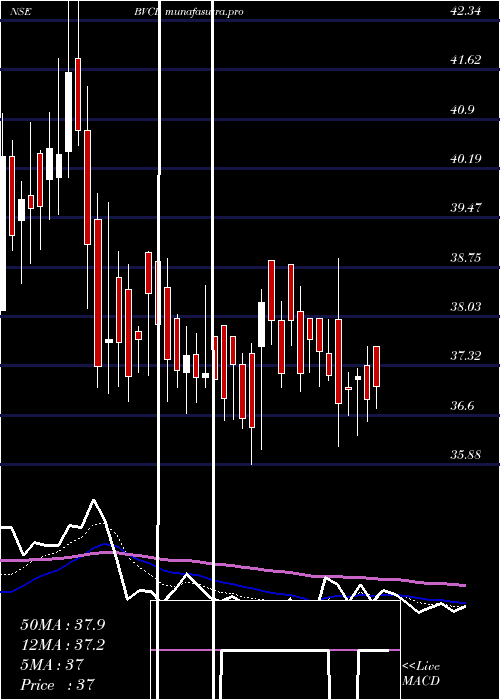Select the 36.6 price axis label
Image resolution: width=500 pixels, height=700 pixels.
point(462,406)
